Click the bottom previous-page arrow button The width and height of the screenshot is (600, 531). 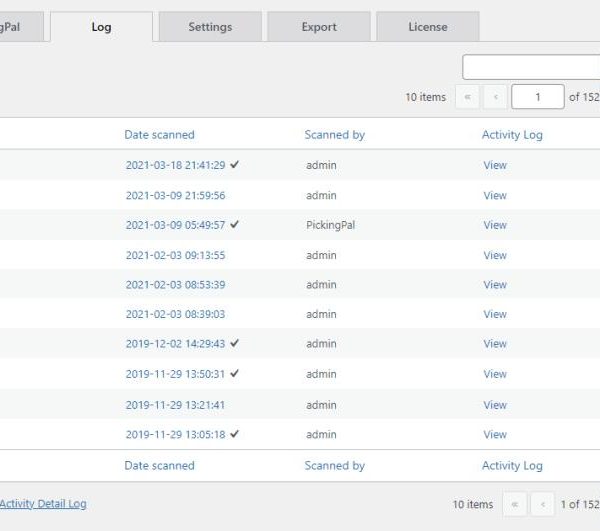click(x=542, y=504)
